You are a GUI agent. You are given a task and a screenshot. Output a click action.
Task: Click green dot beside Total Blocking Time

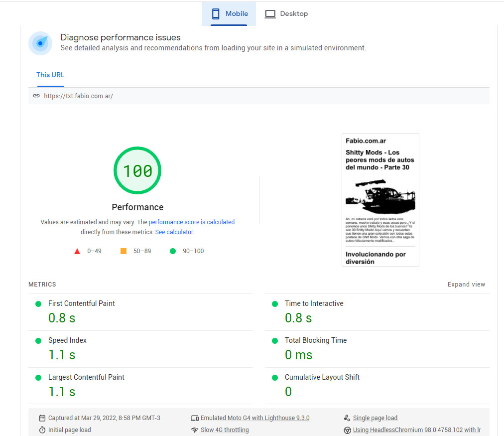(275, 341)
